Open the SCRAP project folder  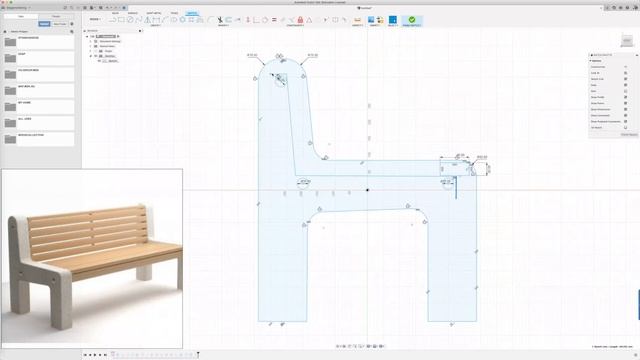click(39, 58)
